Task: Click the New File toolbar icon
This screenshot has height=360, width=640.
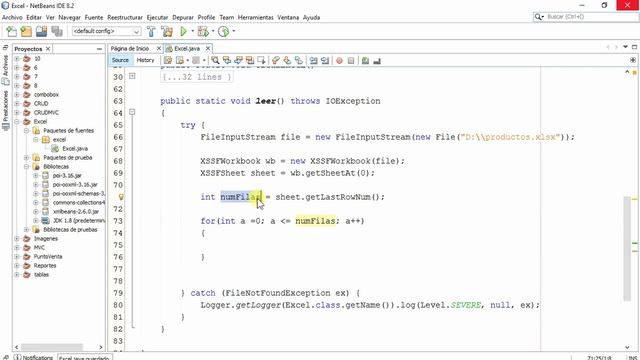Action: [x=11, y=31]
